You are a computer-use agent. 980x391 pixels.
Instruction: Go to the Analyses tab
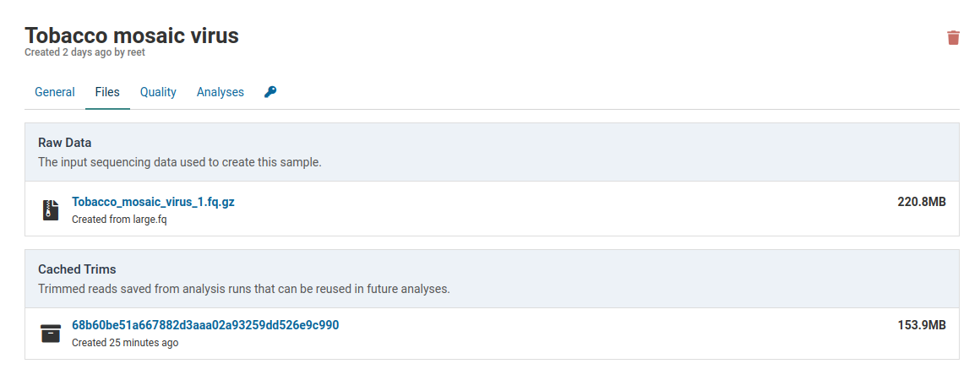point(220,92)
